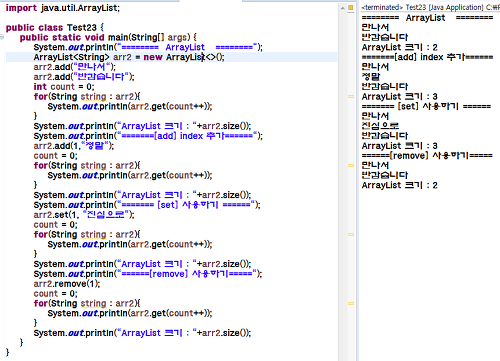The width and height of the screenshot is (500, 361).
Task: Click the editor vertical scrollbar track
Action: point(342,187)
